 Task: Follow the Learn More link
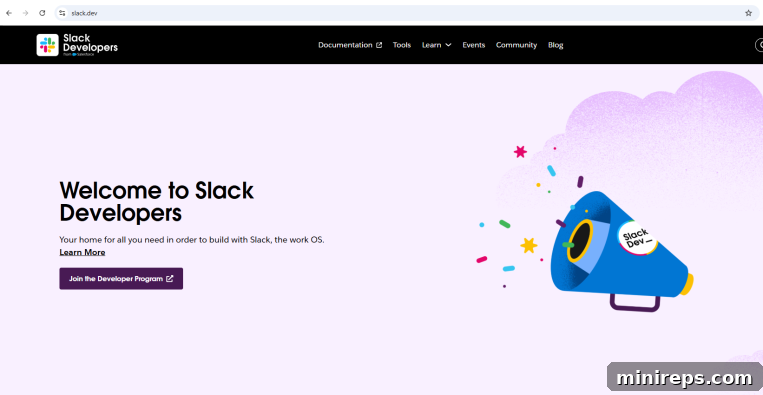pos(82,252)
